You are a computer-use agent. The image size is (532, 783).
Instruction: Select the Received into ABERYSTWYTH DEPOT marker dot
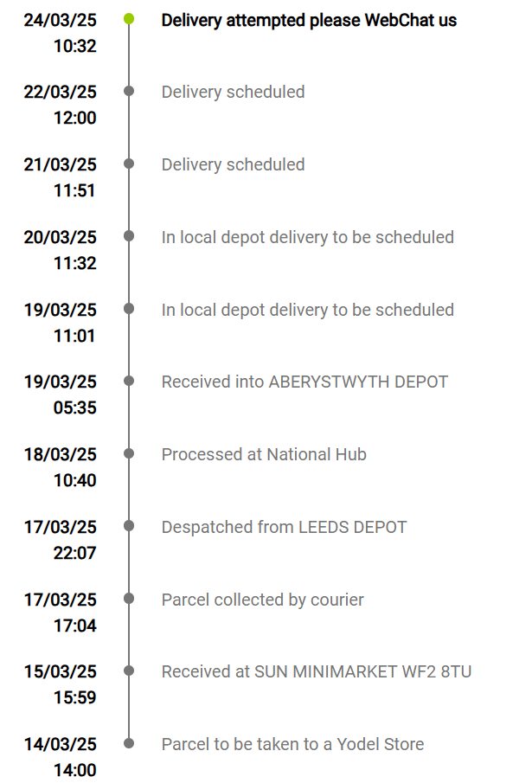click(129, 381)
